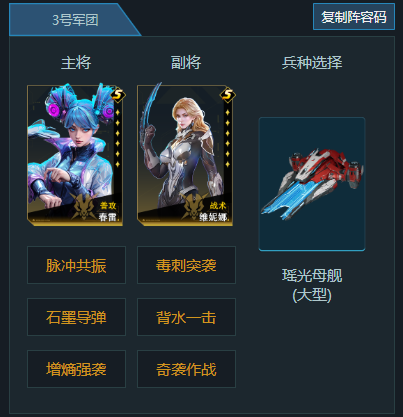Viewport: 403px width, 417px height.
Task: Click the S-rank badge on 春雷's card
Action: [118, 95]
